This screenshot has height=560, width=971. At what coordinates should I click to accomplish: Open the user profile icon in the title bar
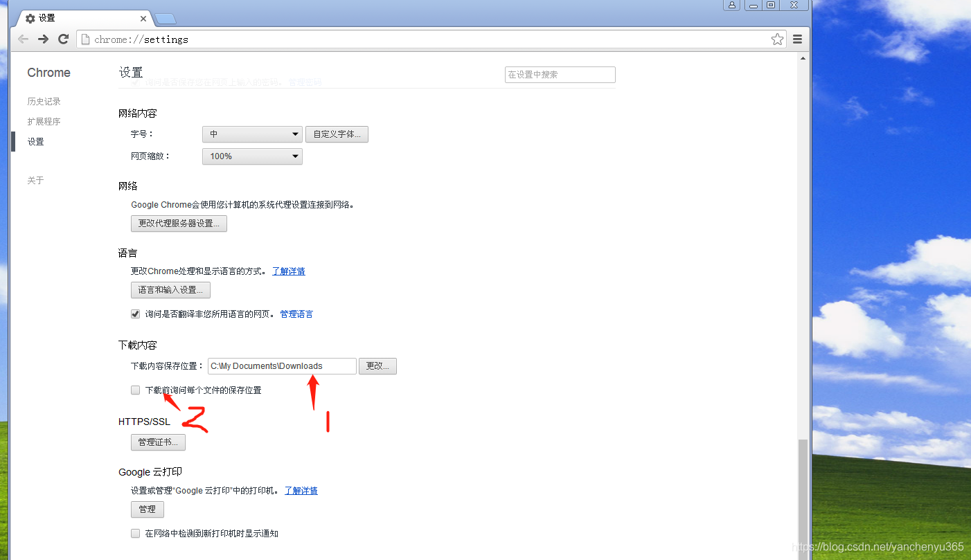click(x=732, y=5)
